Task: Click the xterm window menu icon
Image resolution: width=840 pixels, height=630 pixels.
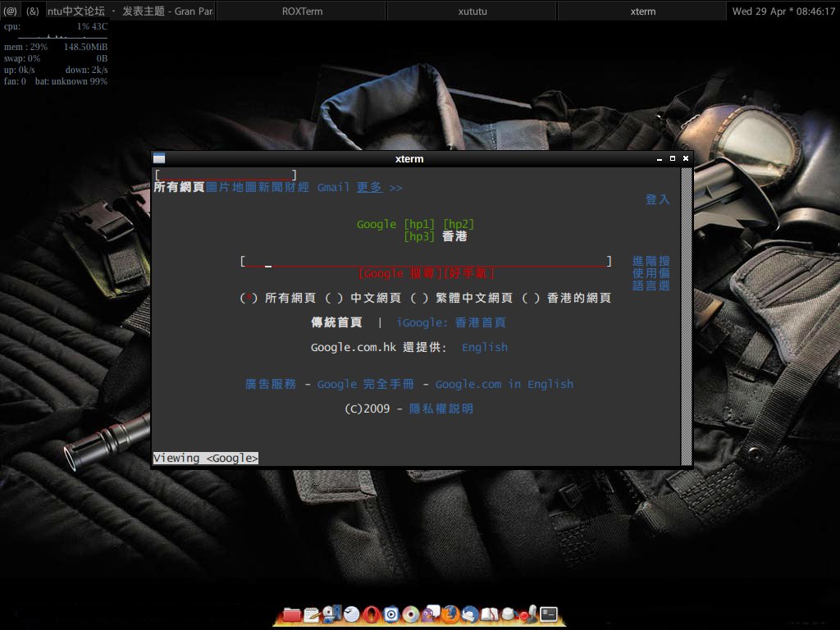Action: tap(158, 158)
